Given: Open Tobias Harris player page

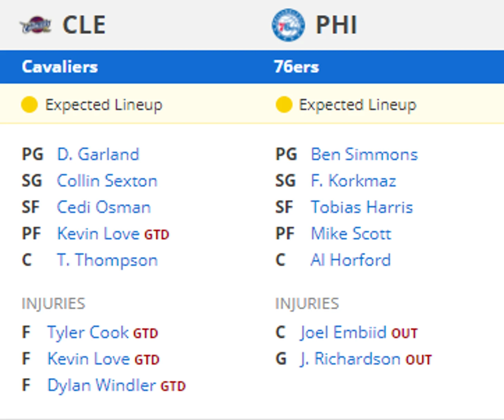Looking at the screenshot, I should point(362,207).
